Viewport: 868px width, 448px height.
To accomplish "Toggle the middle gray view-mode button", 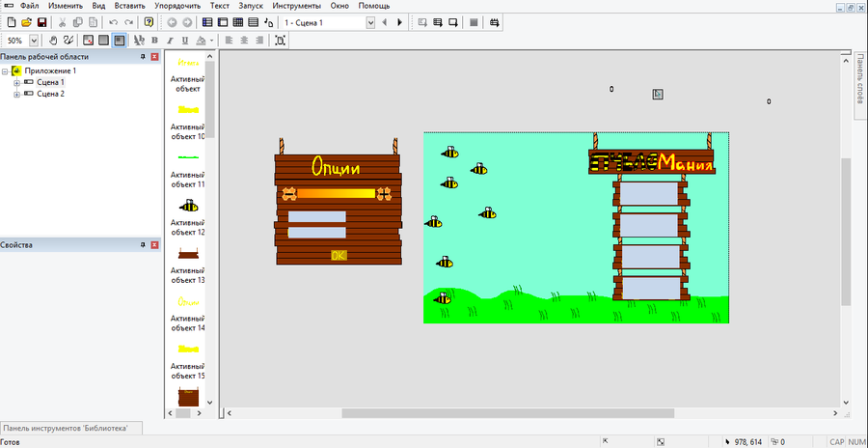I will [x=103, y=40].
